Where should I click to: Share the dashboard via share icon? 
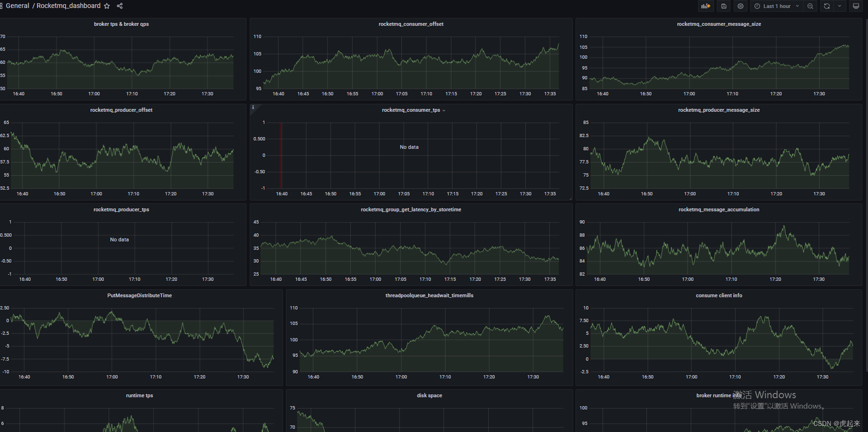point(120,6)
